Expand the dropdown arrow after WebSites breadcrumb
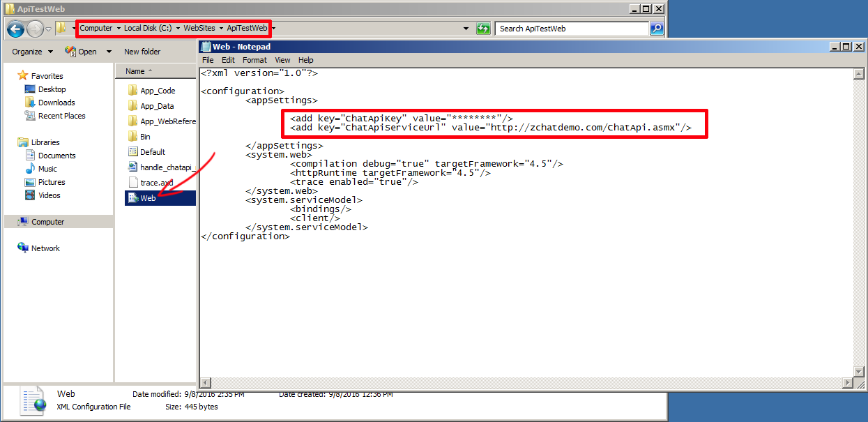The image size is (868, 422). point(221,28)
